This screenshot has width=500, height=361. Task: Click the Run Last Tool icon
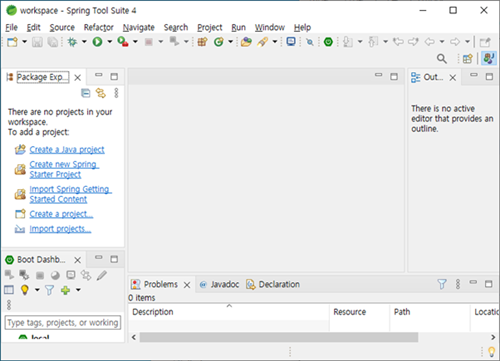(123, 42)
